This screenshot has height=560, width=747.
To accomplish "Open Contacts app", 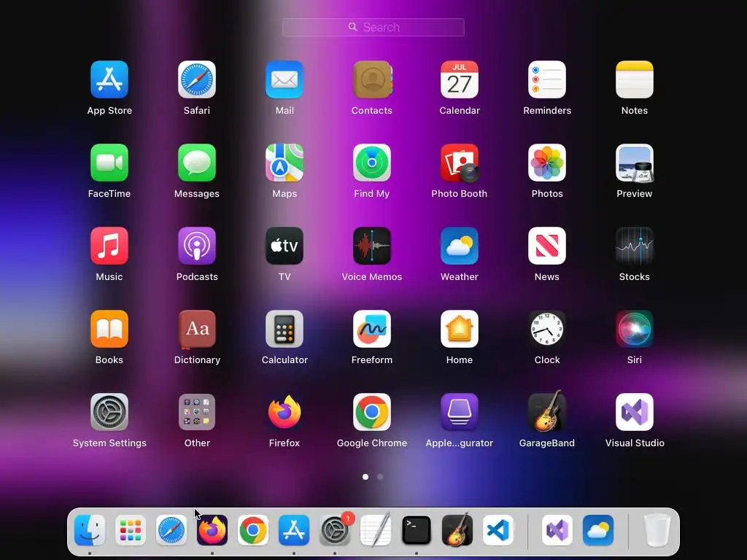I will click(x=372, y=79).
